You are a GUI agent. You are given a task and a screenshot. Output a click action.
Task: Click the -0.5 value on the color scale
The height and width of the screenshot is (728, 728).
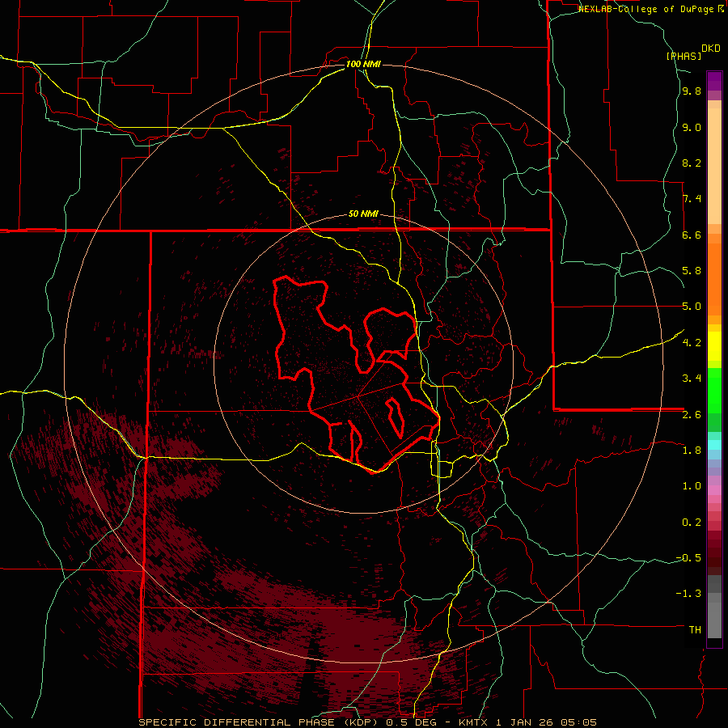point(688,557)
